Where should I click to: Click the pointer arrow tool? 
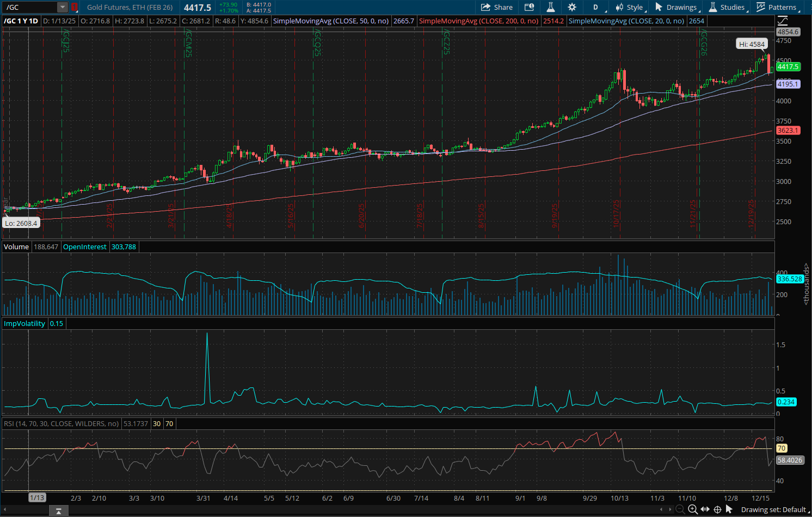pyautogui.click(x=730, y=510)
